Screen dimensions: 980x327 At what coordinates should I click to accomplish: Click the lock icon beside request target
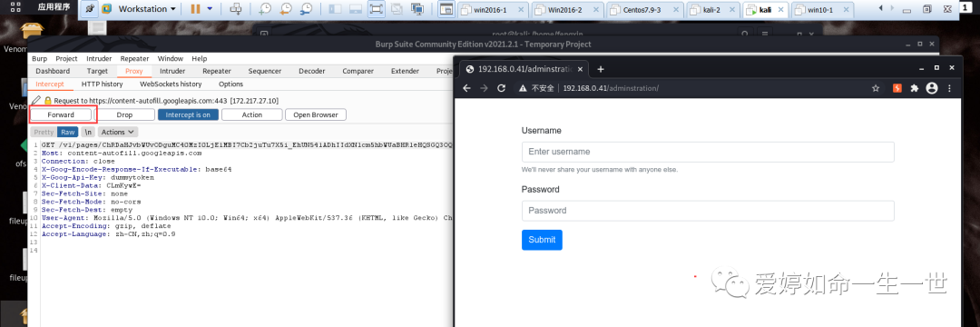tap(47, 100)
